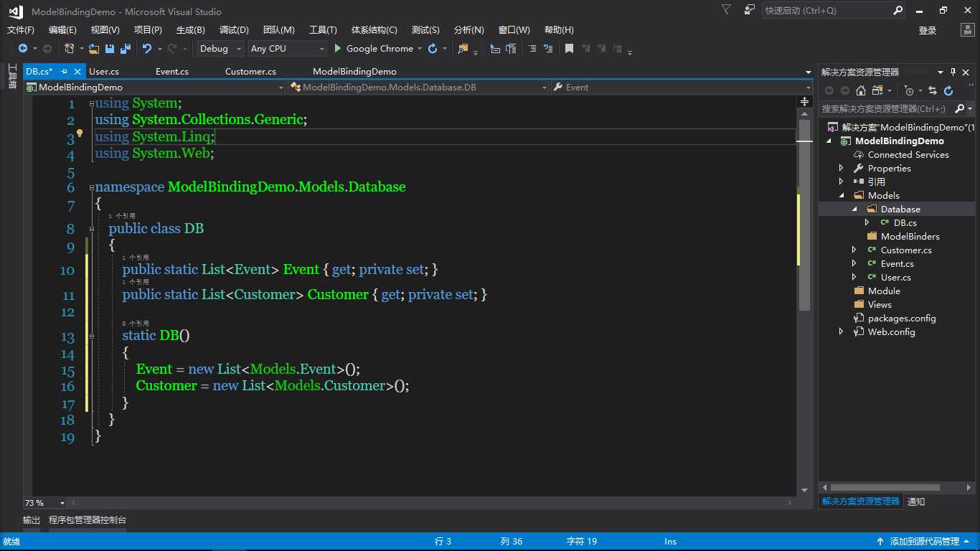
Task: Click the '0 个引用' CodeLens above static DB()
Action: point(135,324)
